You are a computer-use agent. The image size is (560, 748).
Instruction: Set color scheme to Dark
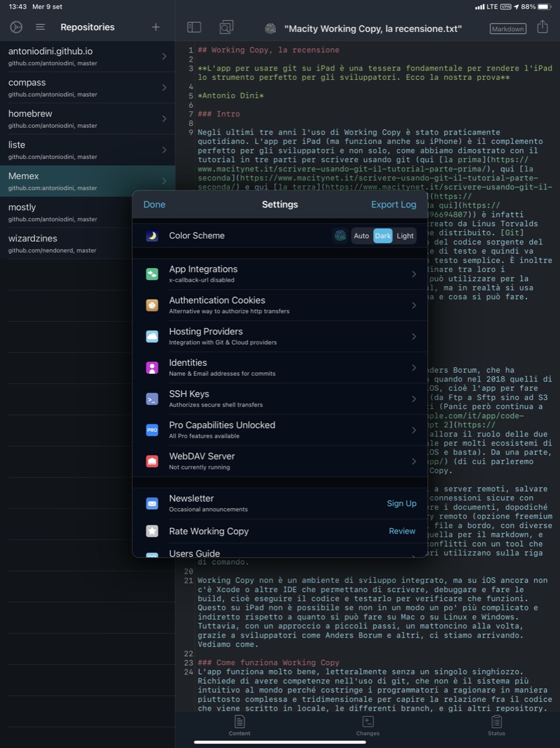click(382, 236)
